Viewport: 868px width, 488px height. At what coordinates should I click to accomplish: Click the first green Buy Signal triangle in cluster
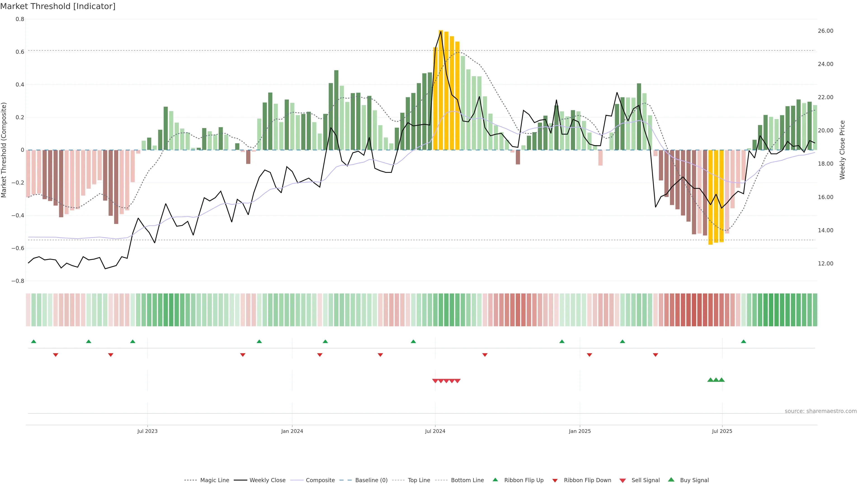click(x=710, y=380)
